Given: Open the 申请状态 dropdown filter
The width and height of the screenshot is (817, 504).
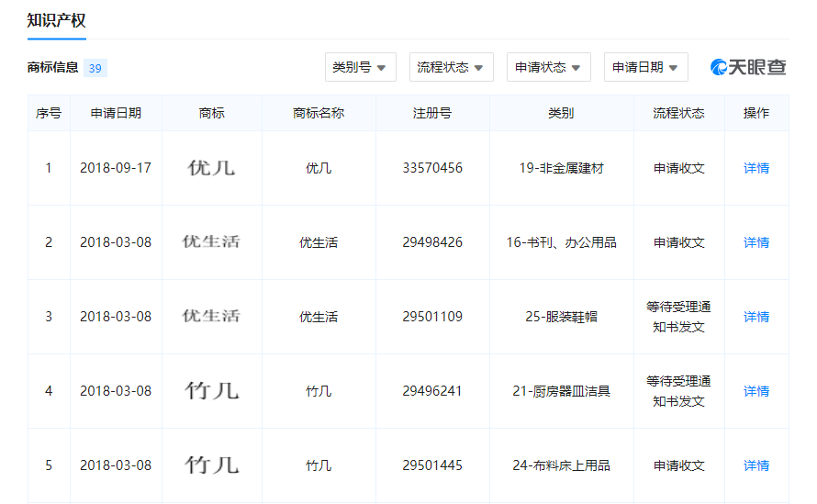Looking at the screenshot, I should 549,67.
